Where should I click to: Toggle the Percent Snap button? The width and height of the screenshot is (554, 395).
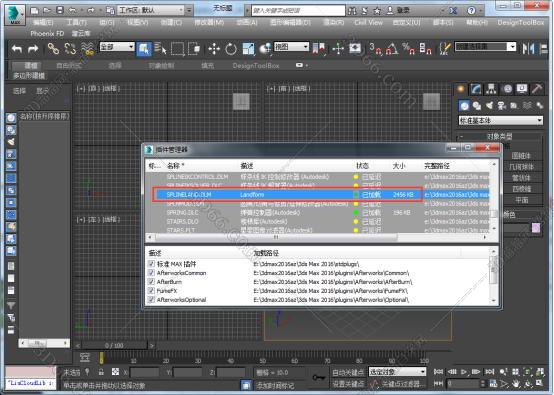point(408,48)
